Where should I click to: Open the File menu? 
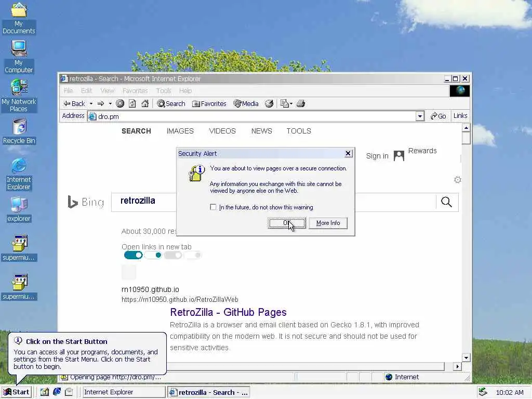point(68,90)
